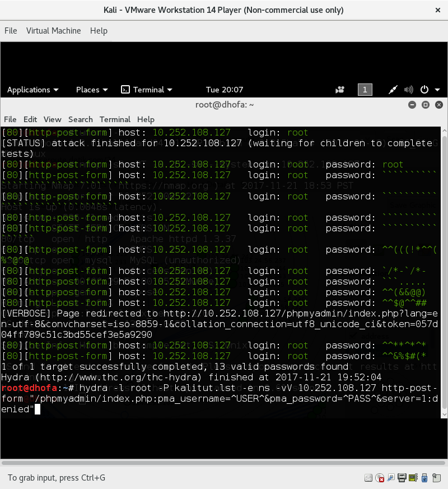The height and width of the screenshot is (489, 448).
Task: Open VMware Player Help menu
Action: click(99, 31)
